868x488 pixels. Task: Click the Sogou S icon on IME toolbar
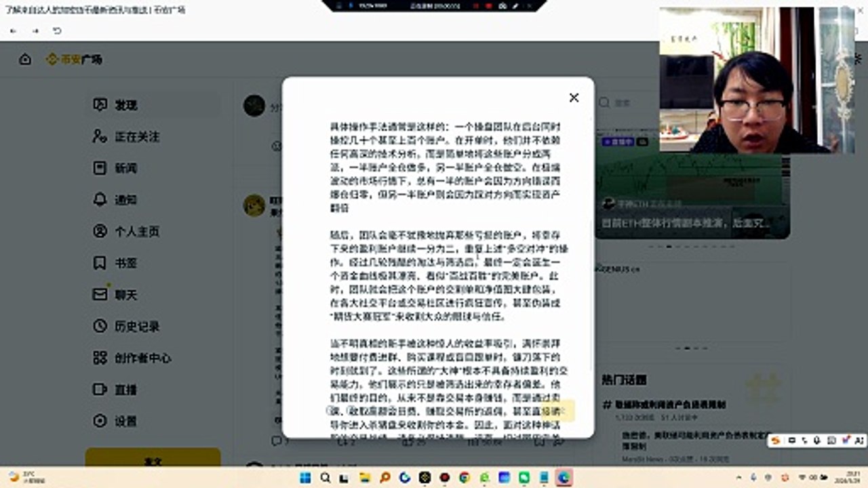[776, 441]
